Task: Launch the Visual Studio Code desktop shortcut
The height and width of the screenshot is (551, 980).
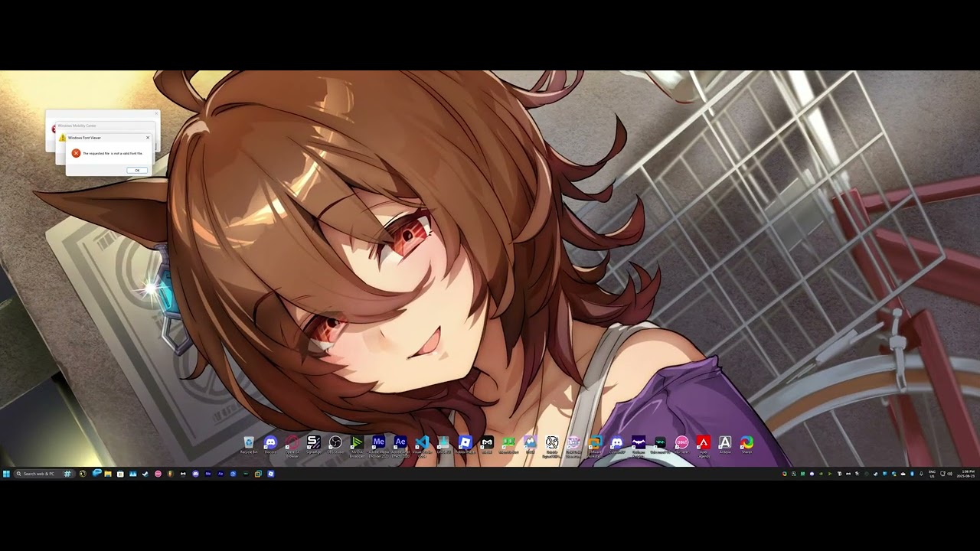Action: (422, 446)
